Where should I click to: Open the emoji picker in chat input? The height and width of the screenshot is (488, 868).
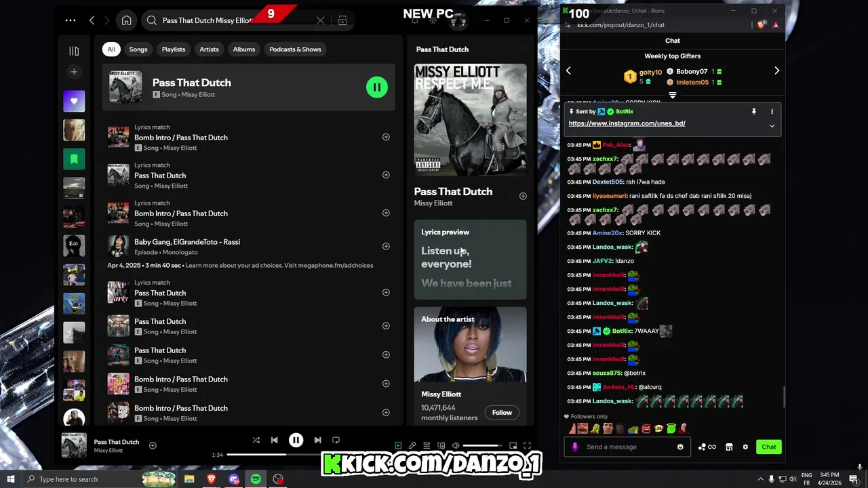pos(680,447)
